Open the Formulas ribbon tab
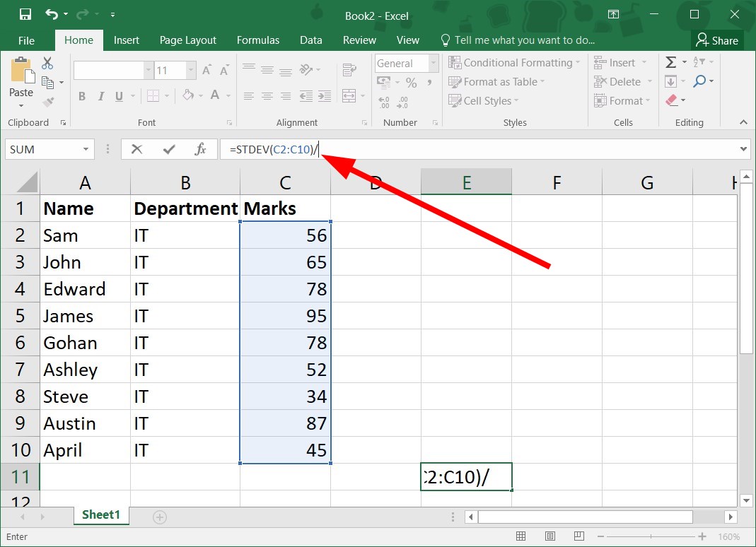This screenshot has width=756, height=547. [258, 40]
